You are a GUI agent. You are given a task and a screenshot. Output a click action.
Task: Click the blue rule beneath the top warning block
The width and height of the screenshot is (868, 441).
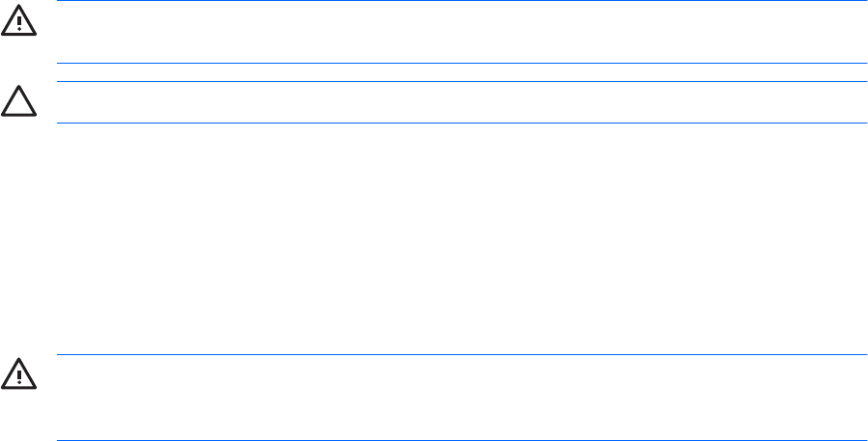click(462, 64)
